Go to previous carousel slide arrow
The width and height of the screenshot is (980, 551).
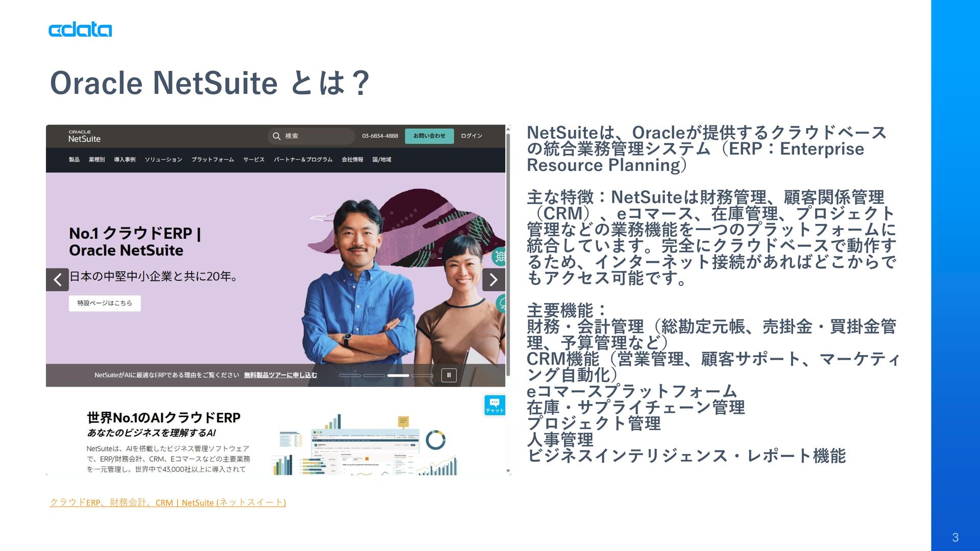tap(57, 280)
